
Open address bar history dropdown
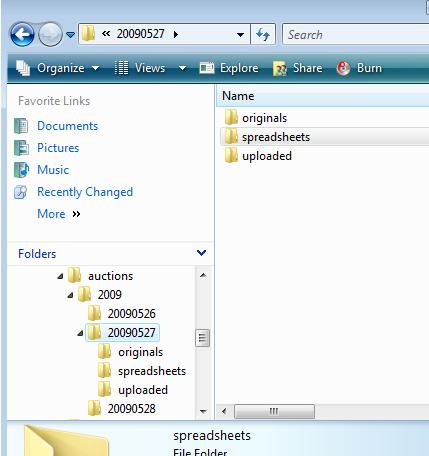coord(240,34)
